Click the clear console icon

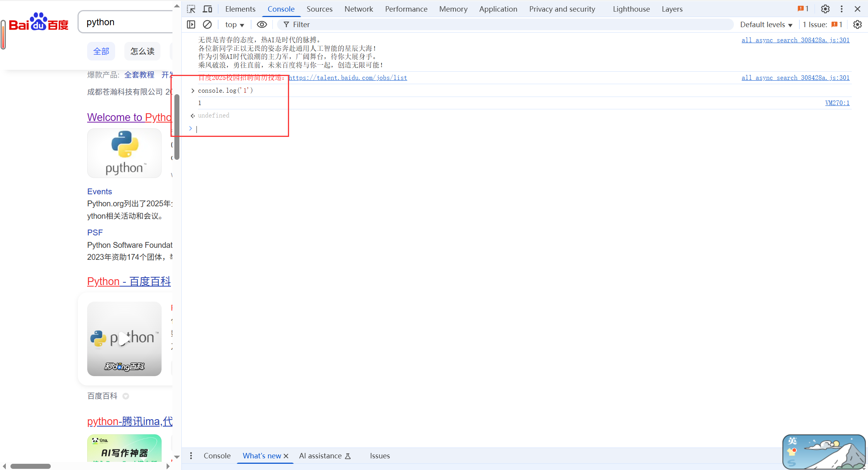(207, 24)
